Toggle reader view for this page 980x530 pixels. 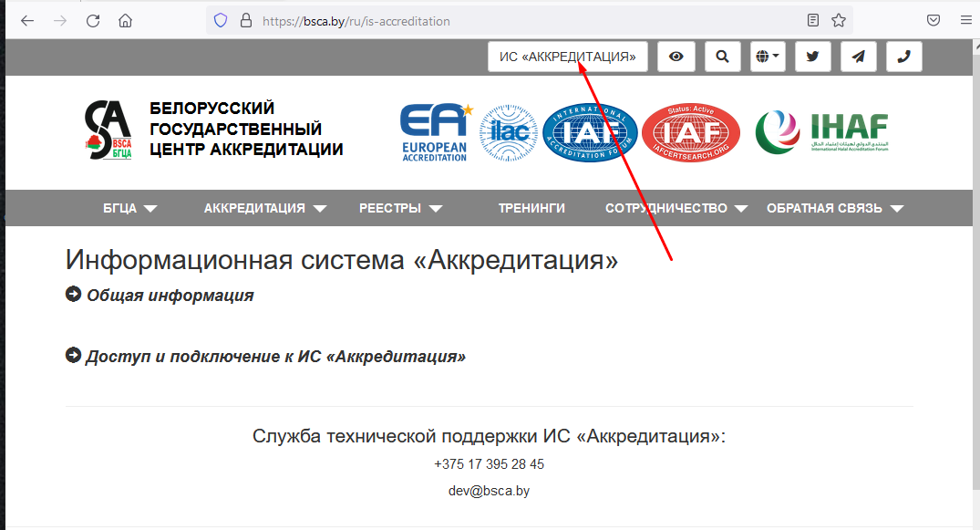click(x=812, y=21)
